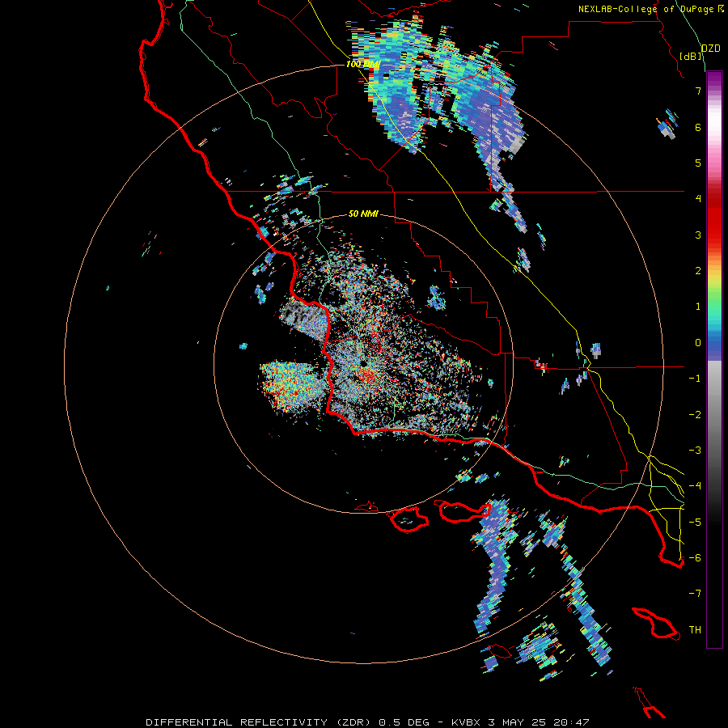Click the -1 value on the color scale
The height and width of the screenshot is (728, 728).
[x=695, y=379]
